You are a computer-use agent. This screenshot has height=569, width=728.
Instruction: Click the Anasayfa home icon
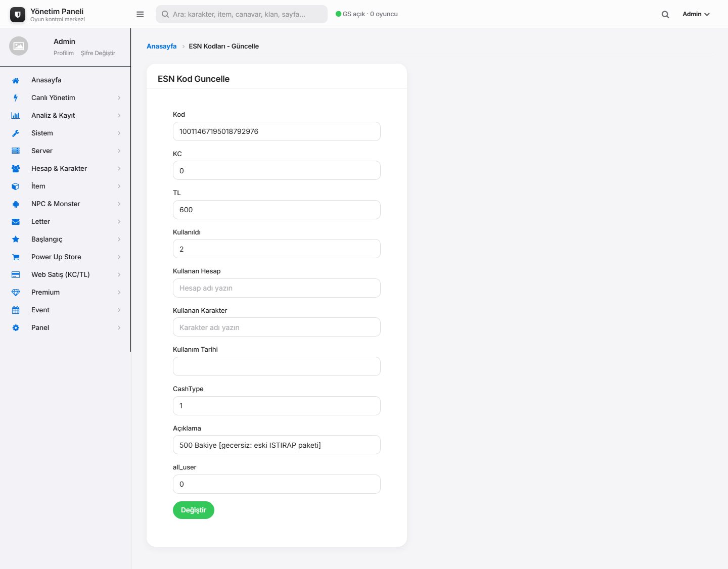(16, 80)
